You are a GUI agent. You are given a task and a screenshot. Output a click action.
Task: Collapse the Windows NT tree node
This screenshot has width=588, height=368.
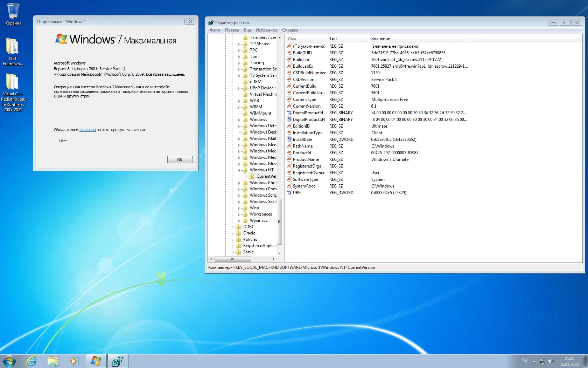pos(239,170)
